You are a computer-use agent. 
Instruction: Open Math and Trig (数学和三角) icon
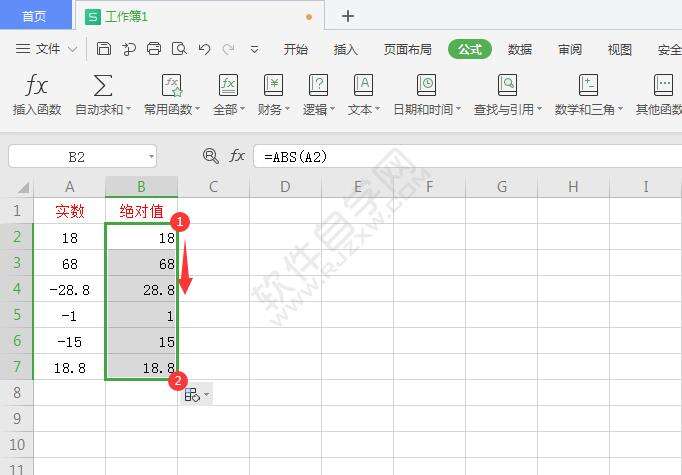(x=588, y=85)
